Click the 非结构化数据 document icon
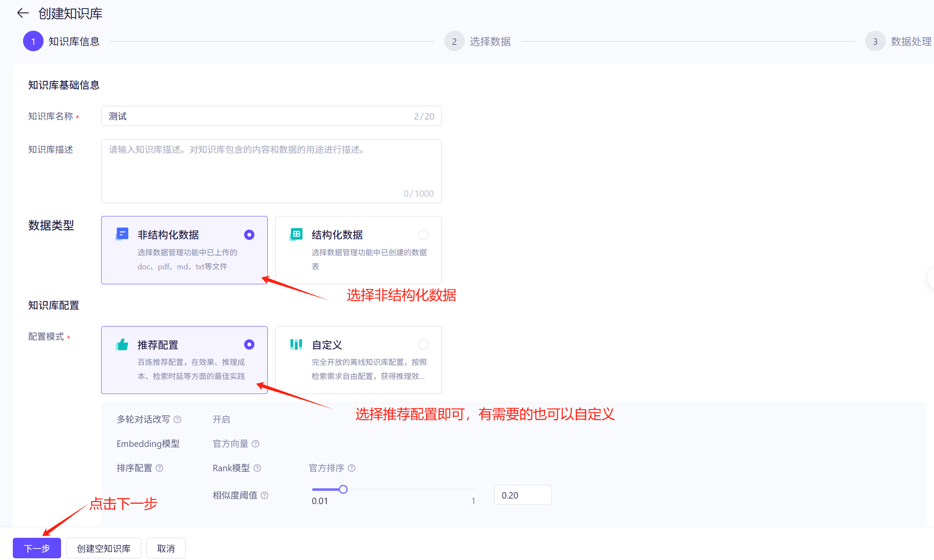The image size is (934, 560). 122,234
